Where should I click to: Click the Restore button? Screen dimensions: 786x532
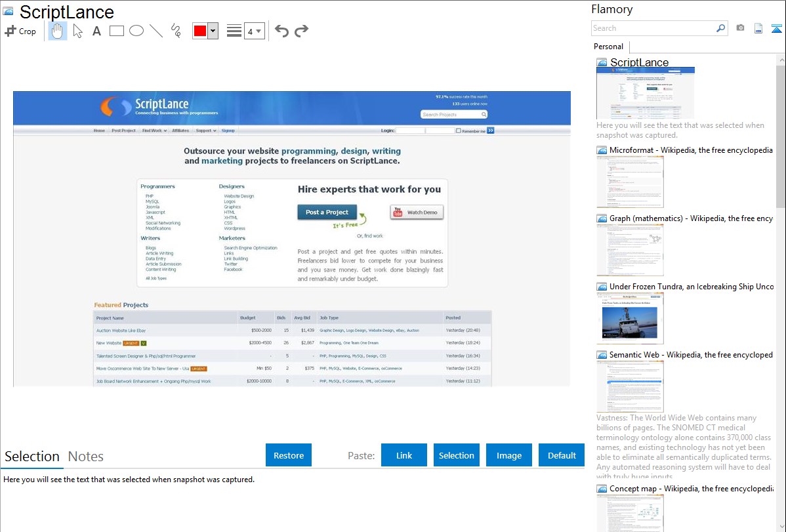click(x=289, y=455)
